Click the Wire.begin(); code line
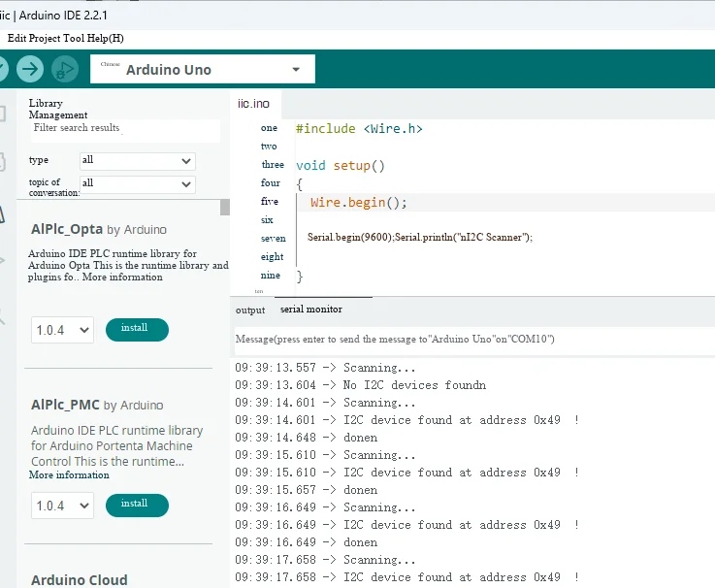 [x=358, y=202]
